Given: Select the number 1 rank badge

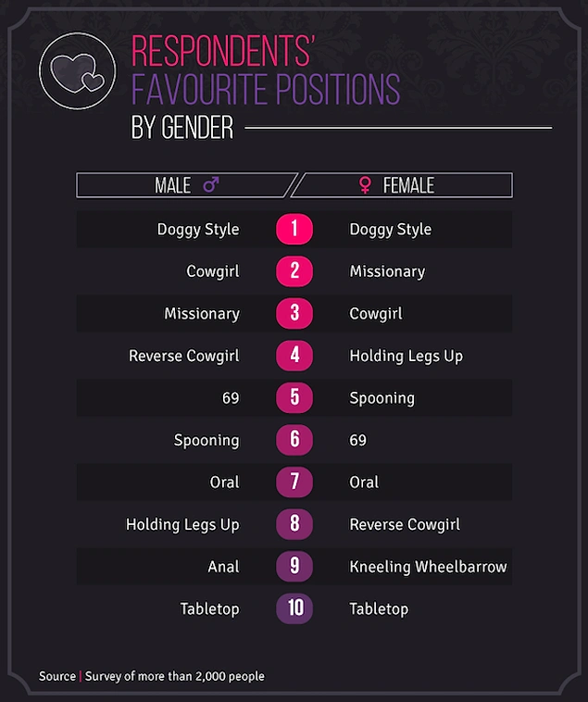Looking at the screenshot, I should point(294,230).
